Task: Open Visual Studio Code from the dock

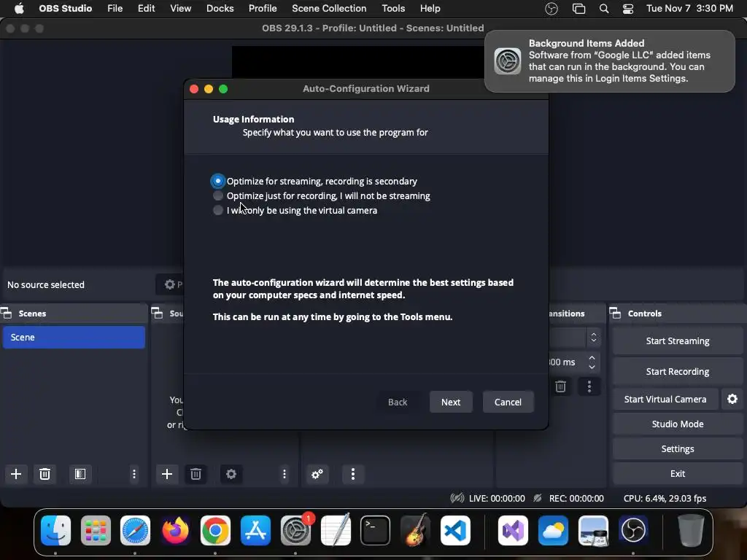Action: pyautogui.click(x=455, y=530)
